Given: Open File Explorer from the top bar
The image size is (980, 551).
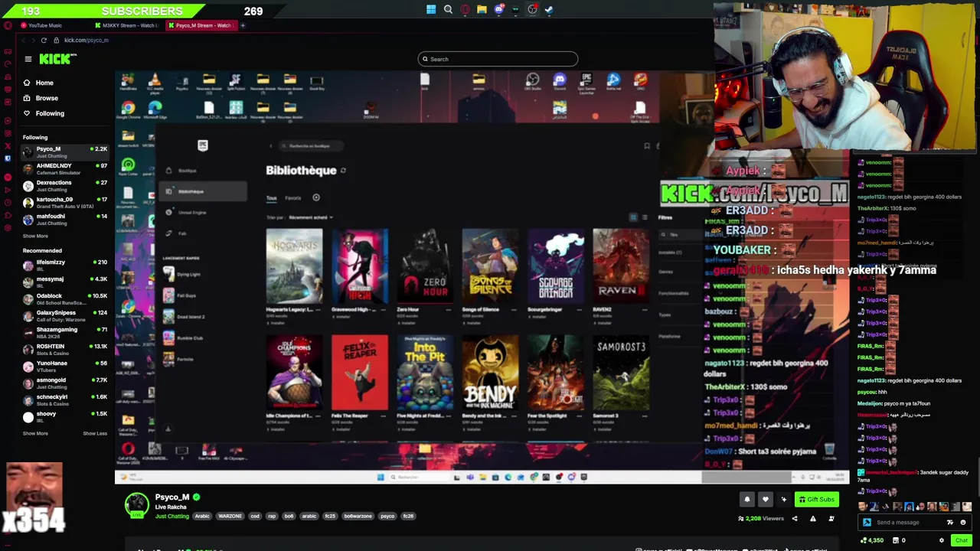Looking at the screenshot, I should (482, 10).
